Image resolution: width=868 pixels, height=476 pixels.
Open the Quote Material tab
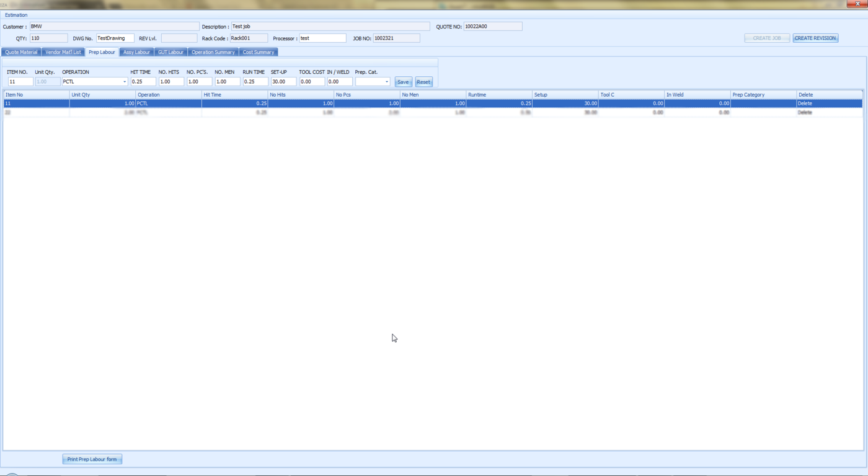[x=21, y=52]
